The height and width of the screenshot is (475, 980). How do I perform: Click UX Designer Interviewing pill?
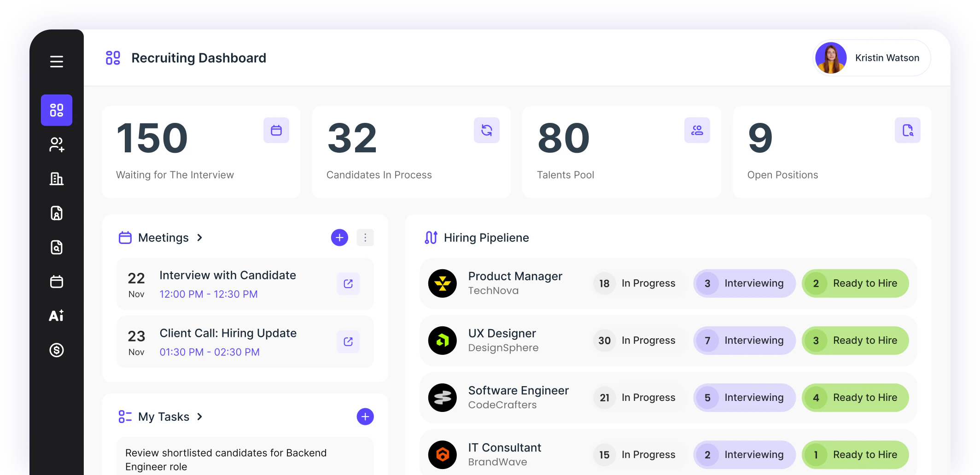[x=744, y=341]
